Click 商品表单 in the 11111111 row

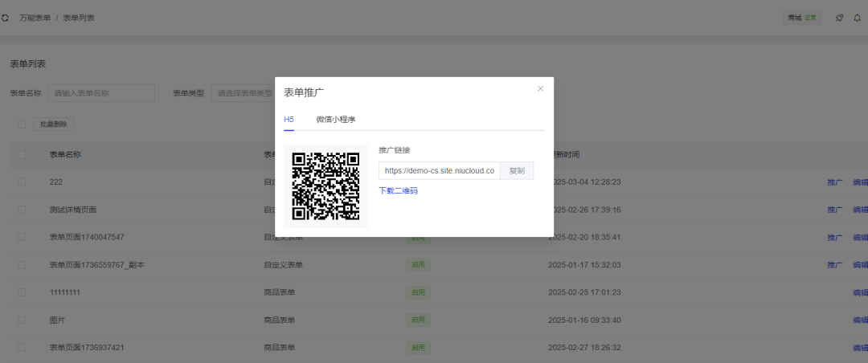[x=280, y=292]
